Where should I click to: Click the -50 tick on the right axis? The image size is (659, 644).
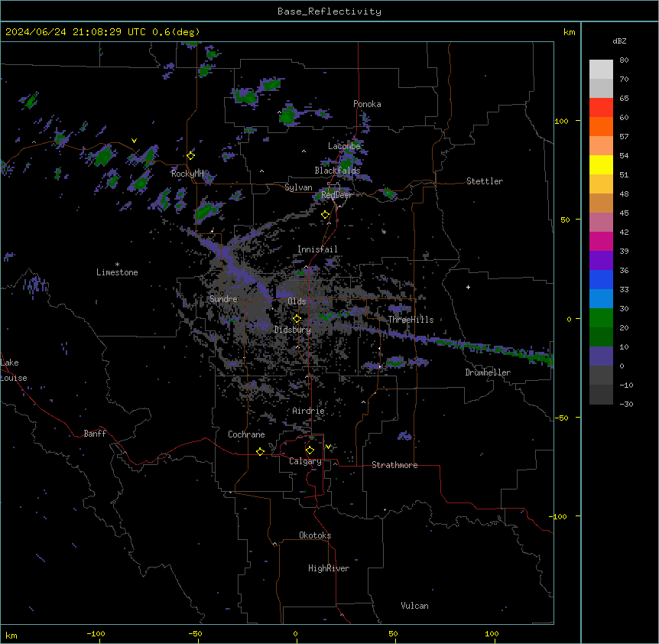click(x=561, y=418)
